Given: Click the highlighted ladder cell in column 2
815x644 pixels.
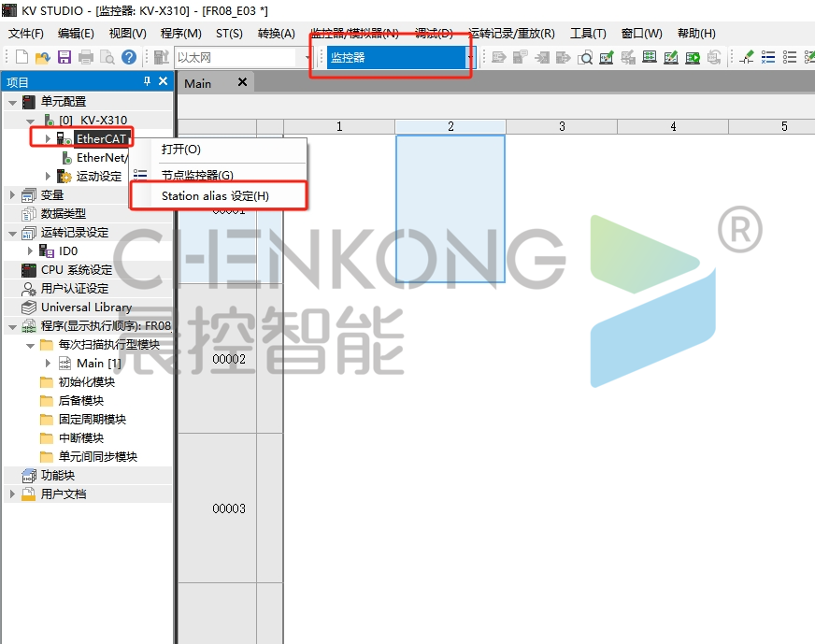Looking at the screenshot, I should point(450,209).
